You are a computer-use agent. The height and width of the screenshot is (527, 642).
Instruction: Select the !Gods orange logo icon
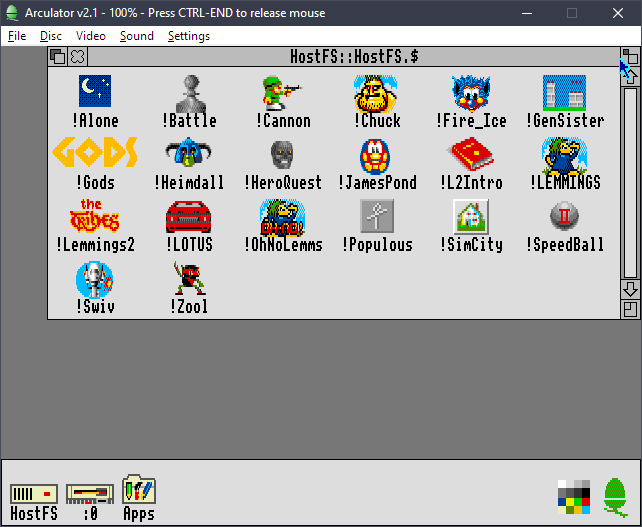pyautogui.click(x=95, y=152)
